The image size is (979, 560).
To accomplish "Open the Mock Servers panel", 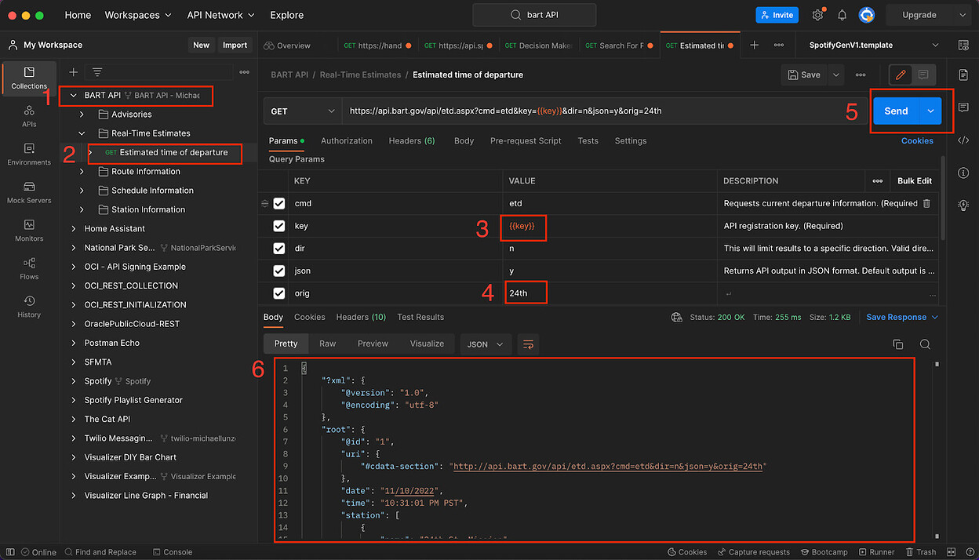I will pyautogui.click(x=28, y=192).
